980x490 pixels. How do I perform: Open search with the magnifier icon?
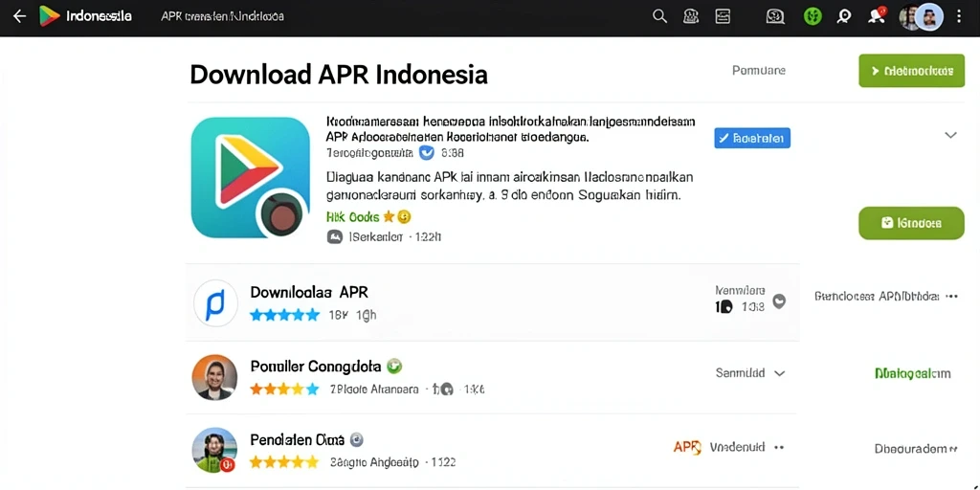pos(659,16)
